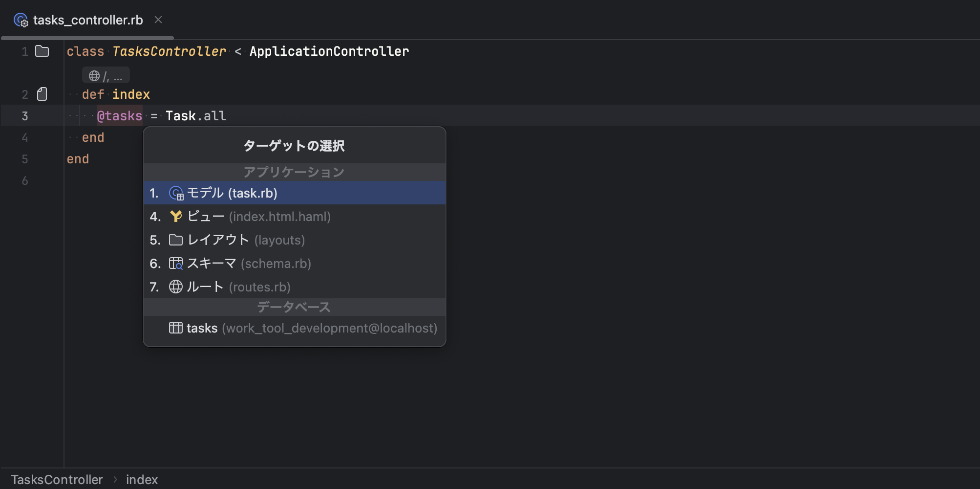980x489 pixels.
Task: Select the スキーマ (schema.rb) table icon
Action: (x=175, y=263)
